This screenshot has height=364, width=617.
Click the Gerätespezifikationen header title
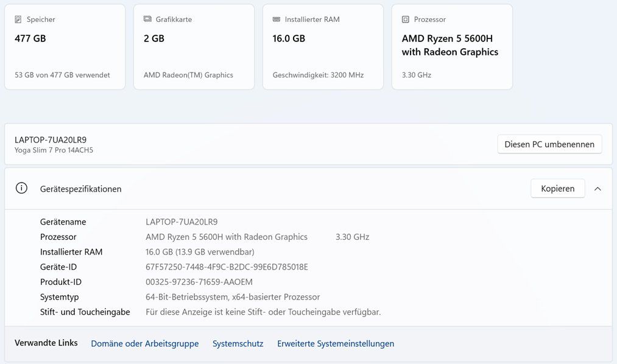point(80,189)
